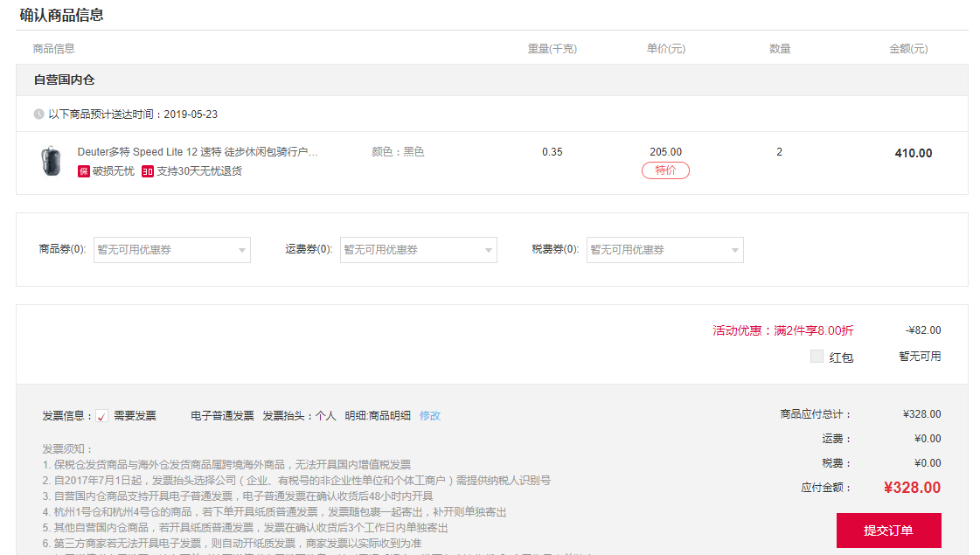Click the quantity value 2
Image resolution: width=980 pixels, height=555 pixels.
coord(780,152)
